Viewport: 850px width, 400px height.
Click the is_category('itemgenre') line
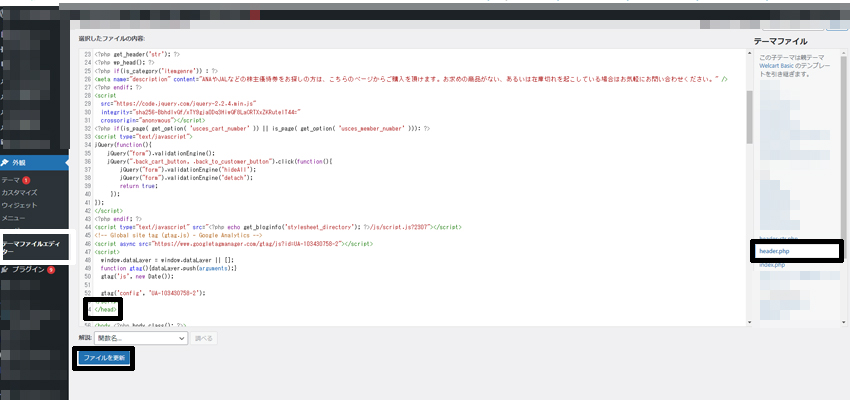point(156,71)
